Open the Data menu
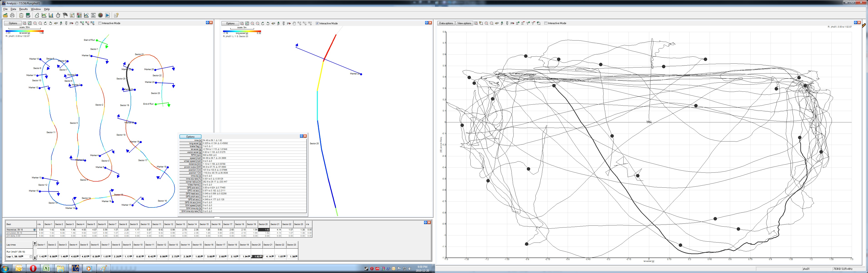The height and width of the screenshot is (273, 868). 13,9
